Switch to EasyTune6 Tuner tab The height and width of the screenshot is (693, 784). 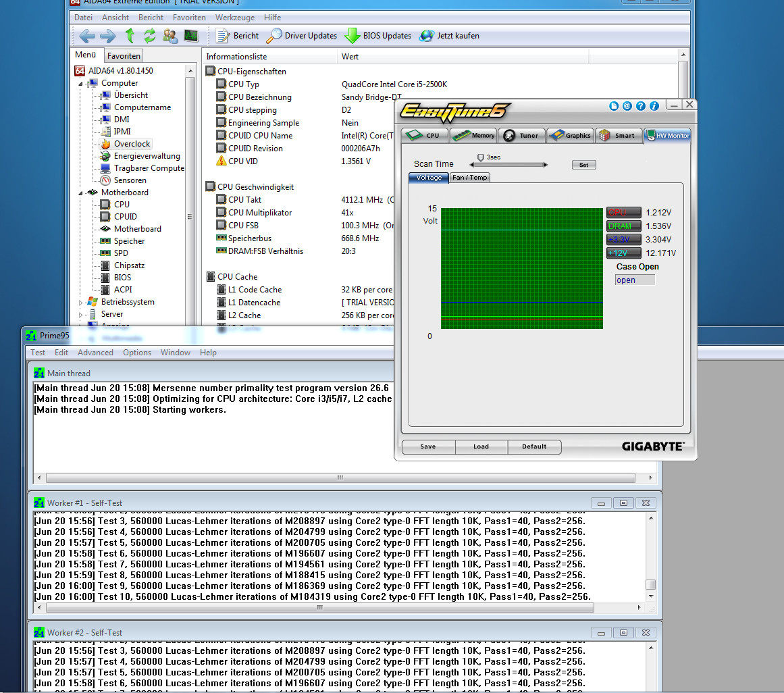[x=521, y=136]
